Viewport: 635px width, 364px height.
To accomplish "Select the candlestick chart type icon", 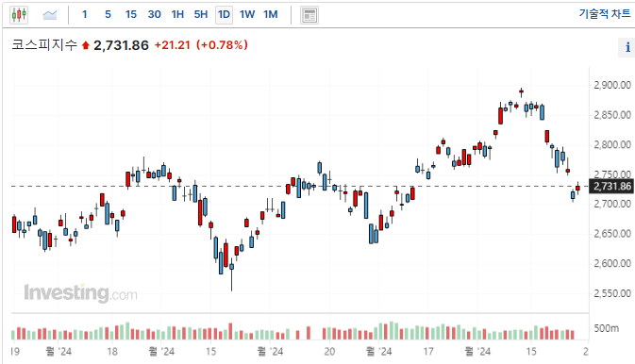I will click(19, 15).
